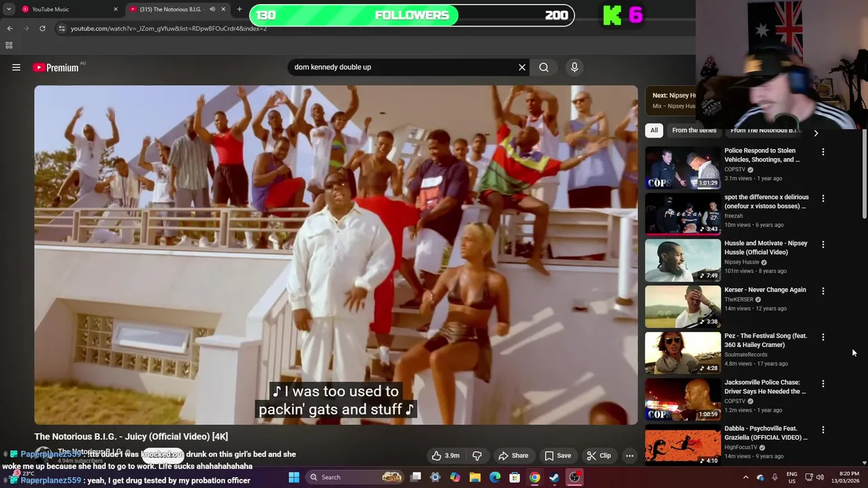The height and width of the screenshot is (488, 868).
Task: Select the 'All' filter chip
Action: point(654,130)
